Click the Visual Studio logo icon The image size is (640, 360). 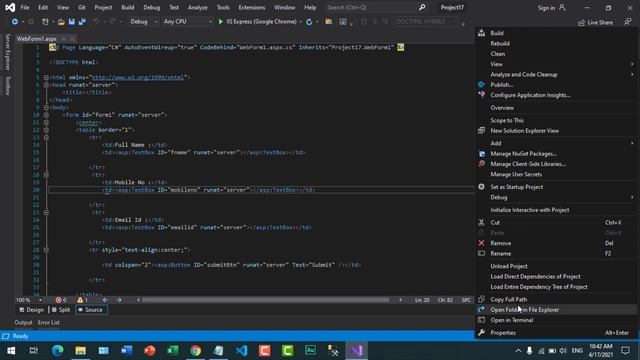10,7
